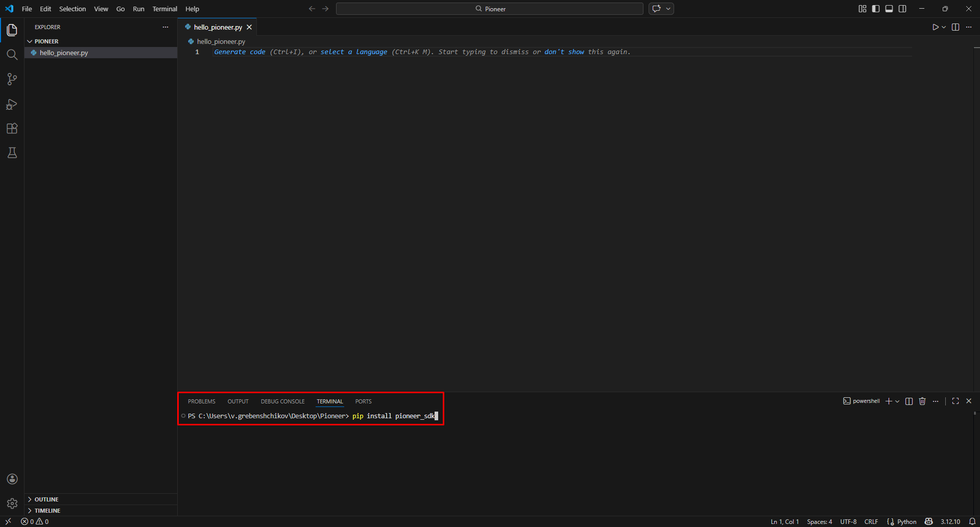The image size is (980, 527).
Task: Maximize the terminal panel size
Action: point(955,401)
